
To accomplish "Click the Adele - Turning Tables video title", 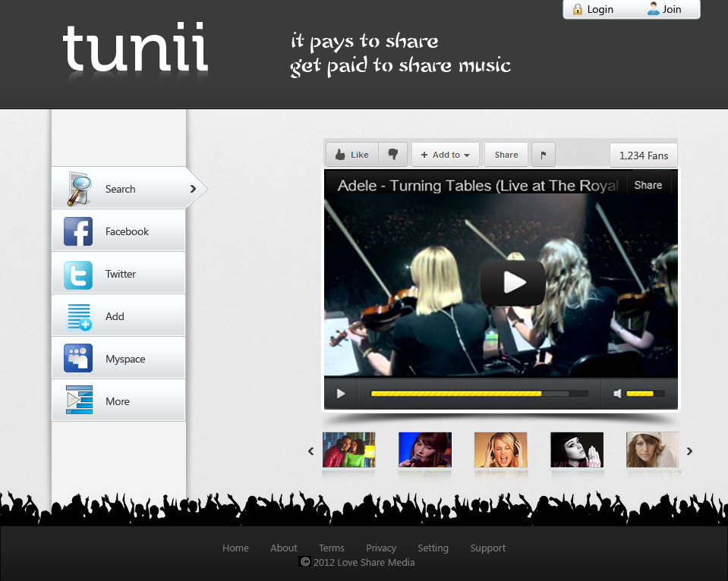I will [477, 185].
